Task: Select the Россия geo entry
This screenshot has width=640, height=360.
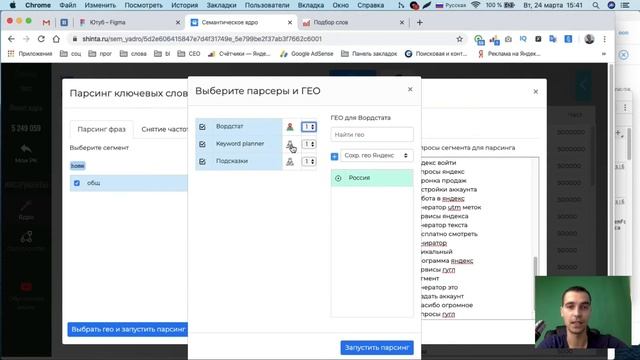Action: pos(372,178)
